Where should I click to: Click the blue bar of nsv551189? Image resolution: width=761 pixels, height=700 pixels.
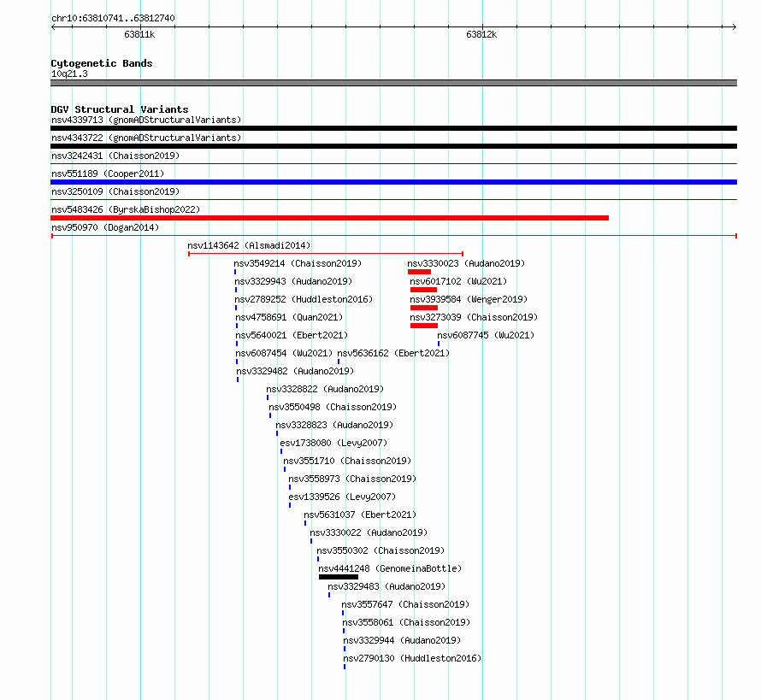click(393, 182)
